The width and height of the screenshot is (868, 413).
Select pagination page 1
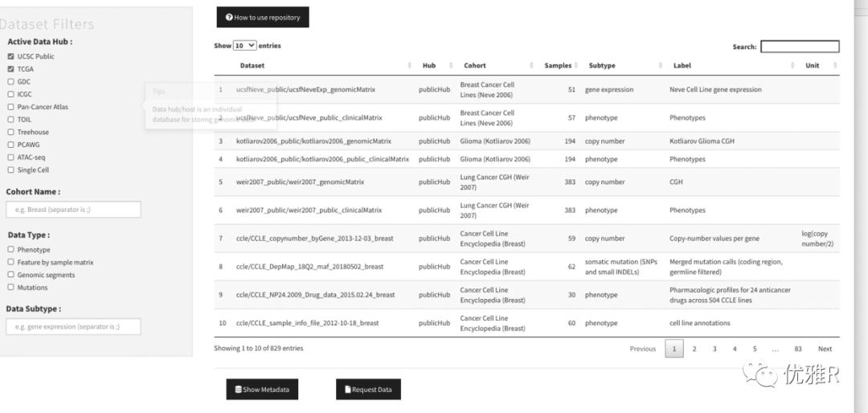[x=674, y=349]
